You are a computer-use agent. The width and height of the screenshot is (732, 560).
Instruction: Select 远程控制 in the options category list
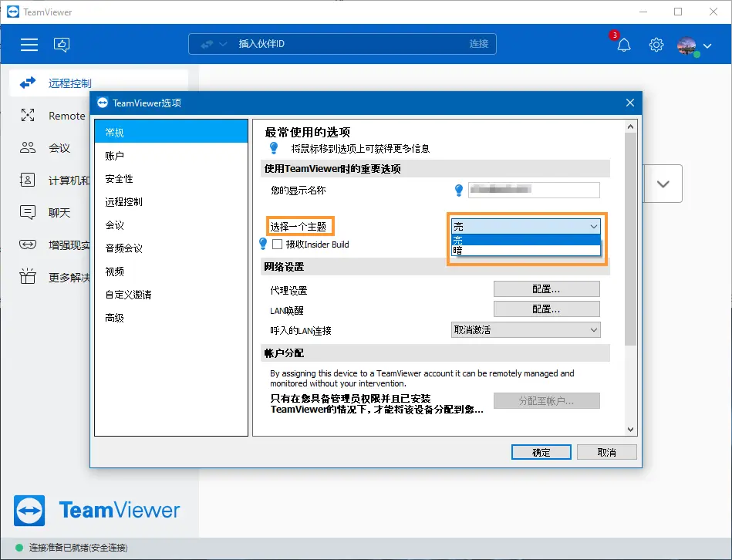[x=171, y=201]
